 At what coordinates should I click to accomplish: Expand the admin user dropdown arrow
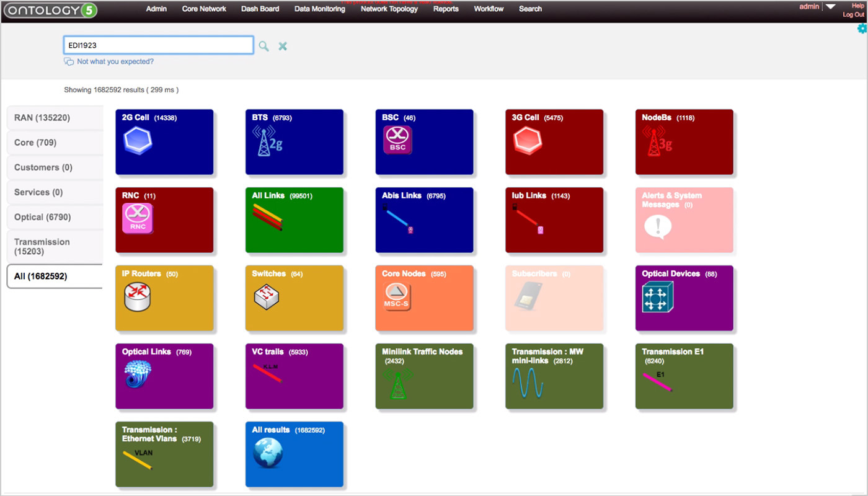[x=831, y=7]
